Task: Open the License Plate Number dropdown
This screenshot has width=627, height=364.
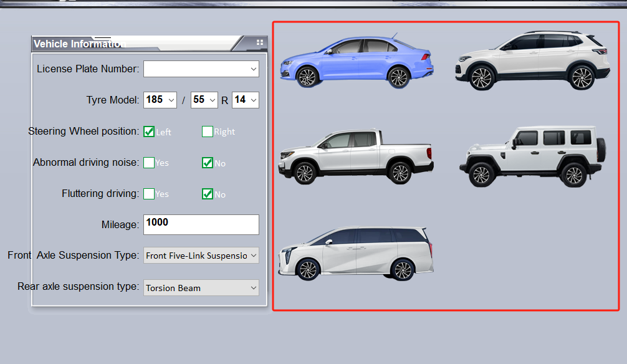Action: [x=201, y=69]
